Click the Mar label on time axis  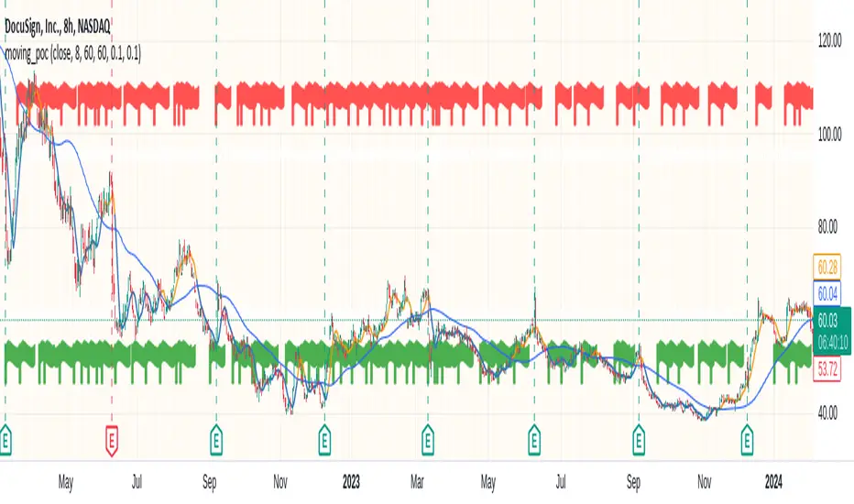(x=417, y=482)
